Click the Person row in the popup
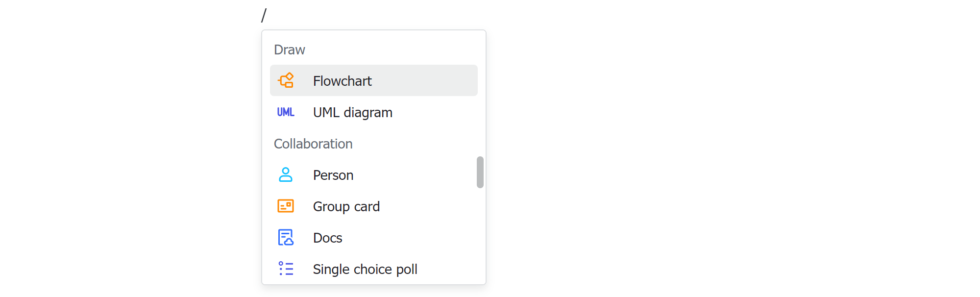The image size is (980, 297). [373, 174]
